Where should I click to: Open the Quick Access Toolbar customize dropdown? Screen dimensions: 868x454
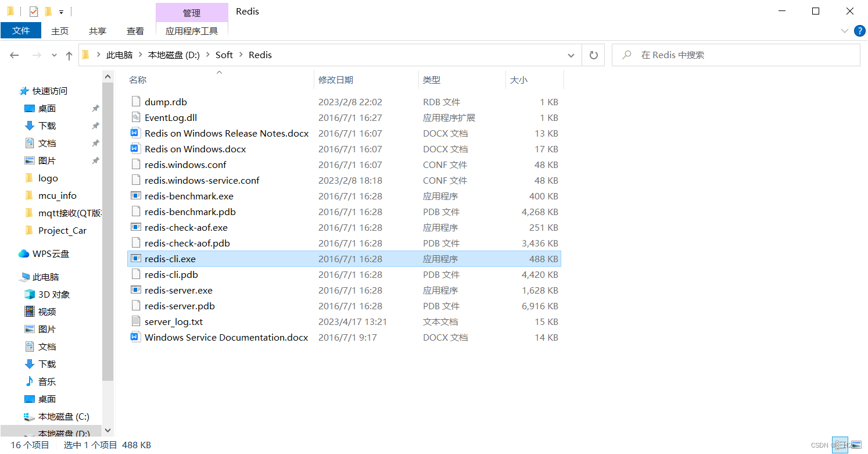point(61,12)
